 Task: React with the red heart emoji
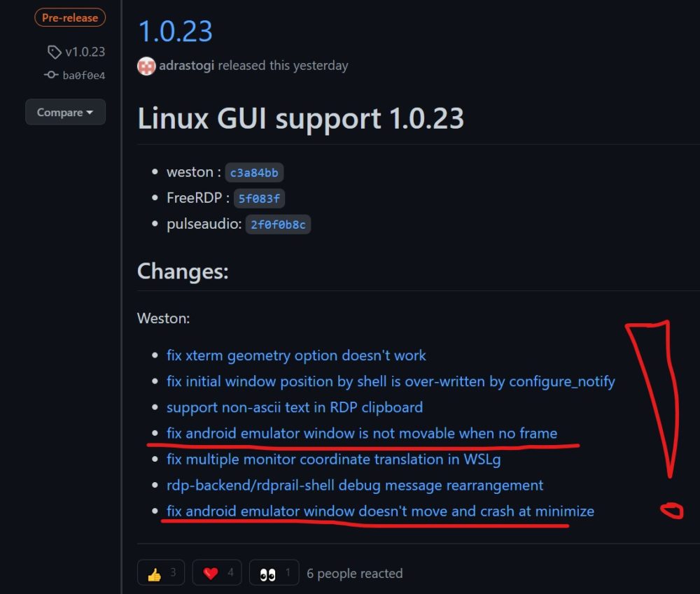(x=217, y=572)
